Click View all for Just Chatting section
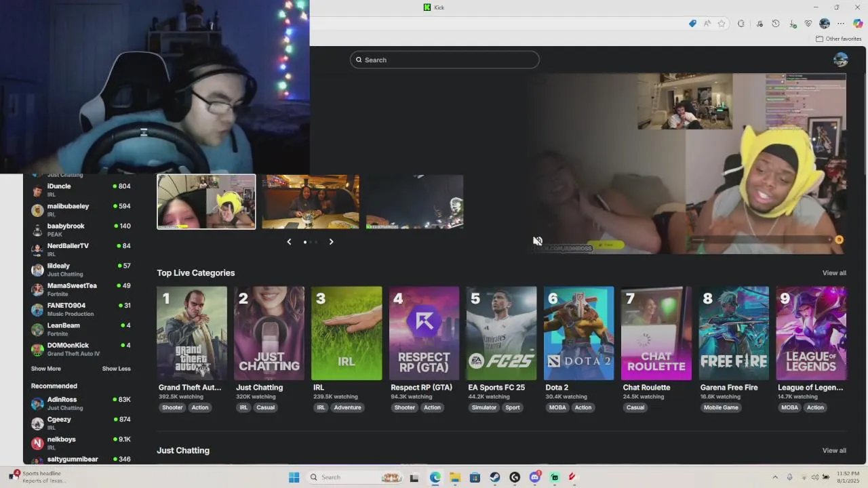 click(x=834, y=451)
